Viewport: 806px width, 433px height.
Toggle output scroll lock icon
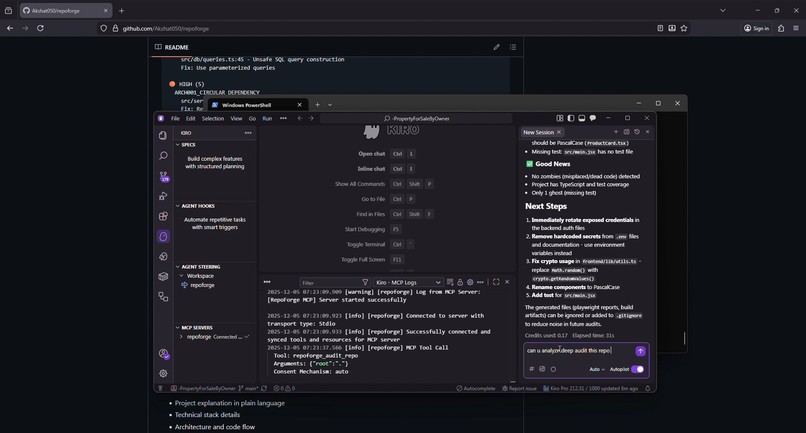(460, 282)
